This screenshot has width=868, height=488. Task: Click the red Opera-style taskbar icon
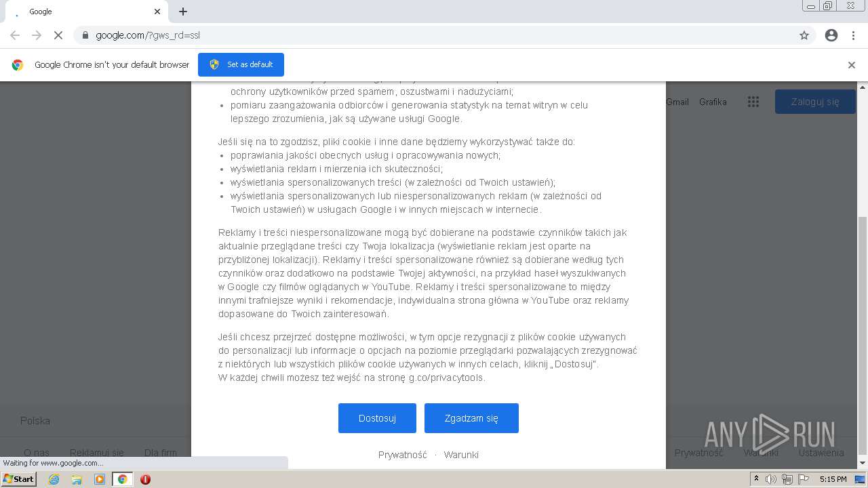(145, 479)
